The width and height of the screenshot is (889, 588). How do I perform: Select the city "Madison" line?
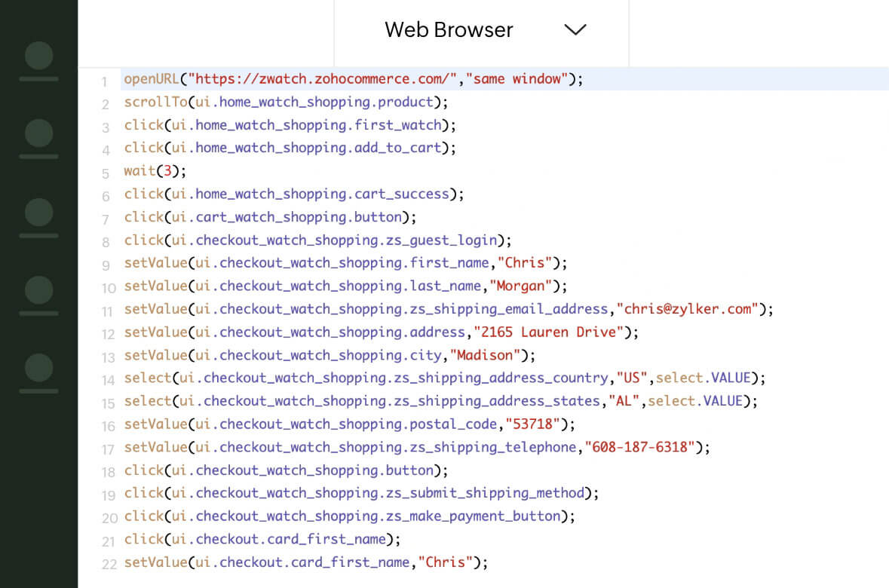click(330, 355)
